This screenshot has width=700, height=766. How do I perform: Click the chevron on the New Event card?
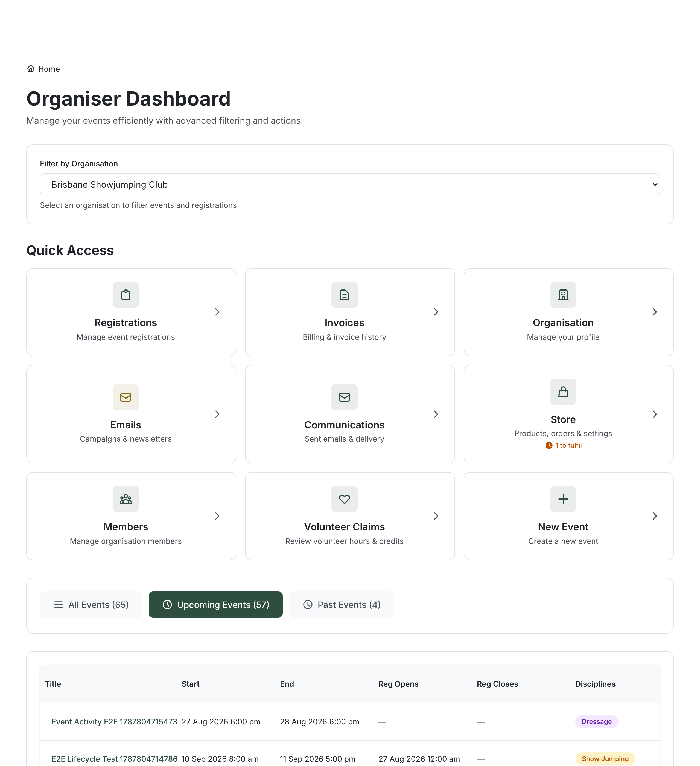[x=654, y=516]
